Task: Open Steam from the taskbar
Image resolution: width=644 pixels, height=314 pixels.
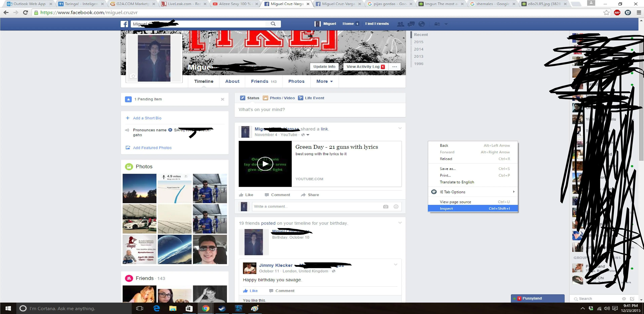Action: (222, 308)
